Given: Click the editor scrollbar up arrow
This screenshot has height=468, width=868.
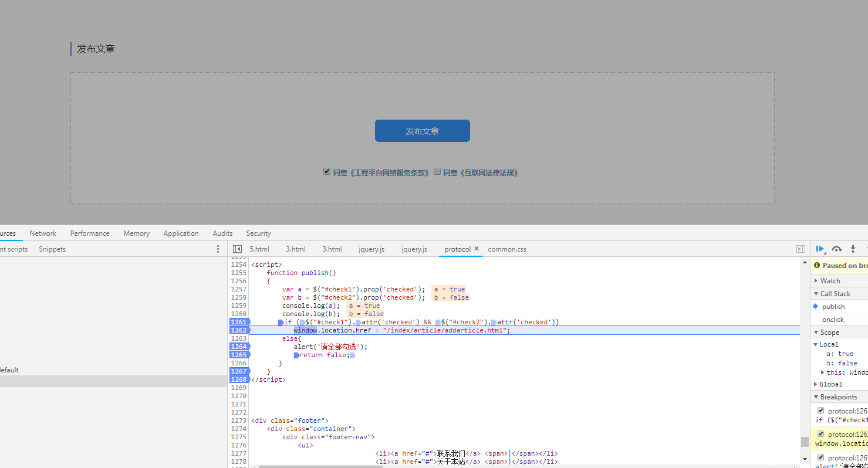Looking at the screenshot, I should tap(804, 263).
